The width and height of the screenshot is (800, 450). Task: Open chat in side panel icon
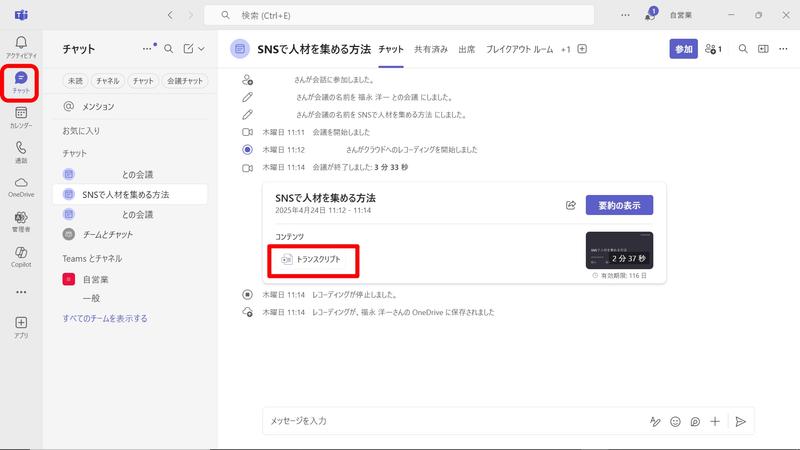[763, 49]
